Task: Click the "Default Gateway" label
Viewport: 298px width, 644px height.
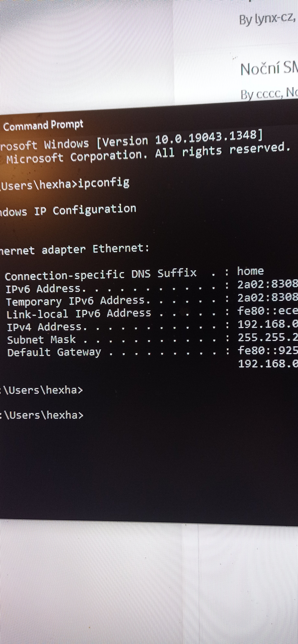Action: tap(54, 353)
